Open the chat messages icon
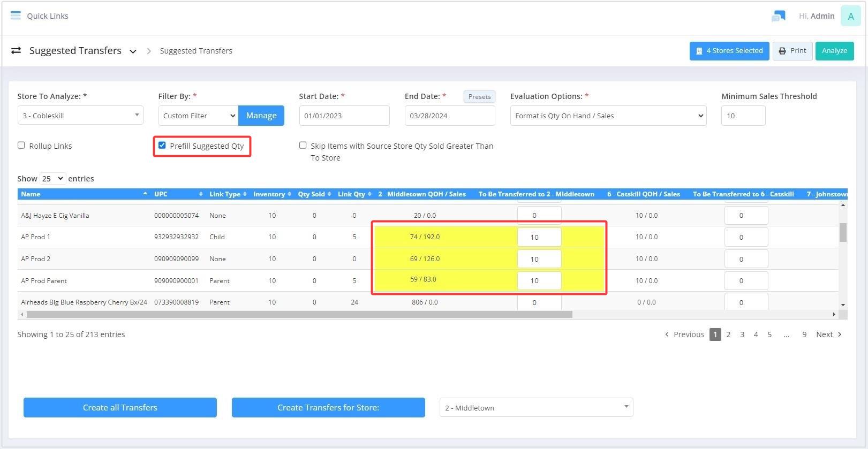 [x=778, y=16]
